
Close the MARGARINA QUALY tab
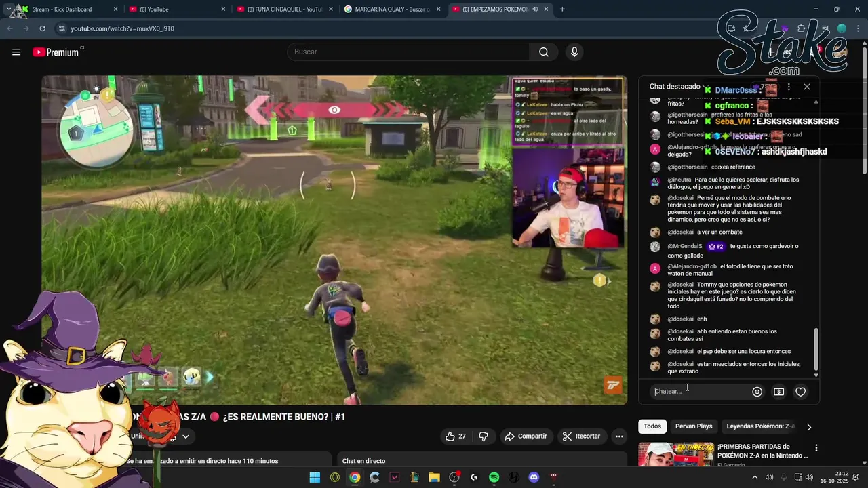(x=438, y=9)
